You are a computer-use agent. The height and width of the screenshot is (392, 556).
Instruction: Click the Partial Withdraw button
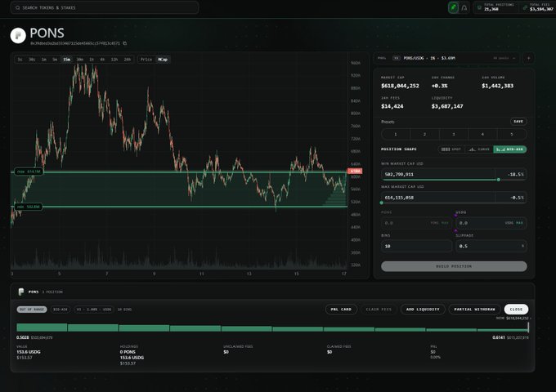[x=474, y=310]
